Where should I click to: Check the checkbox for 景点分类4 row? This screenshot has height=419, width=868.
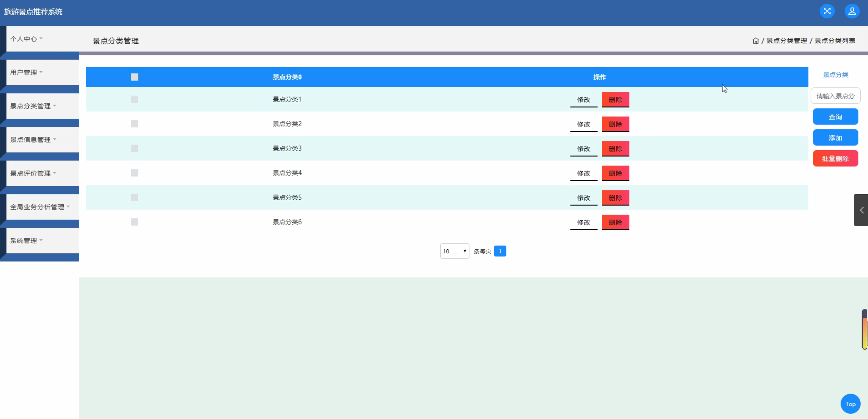pyautogui.click(x=135, y=173)
